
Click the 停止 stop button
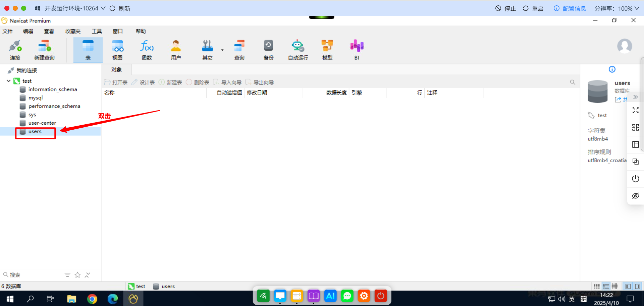pos(506,8)
